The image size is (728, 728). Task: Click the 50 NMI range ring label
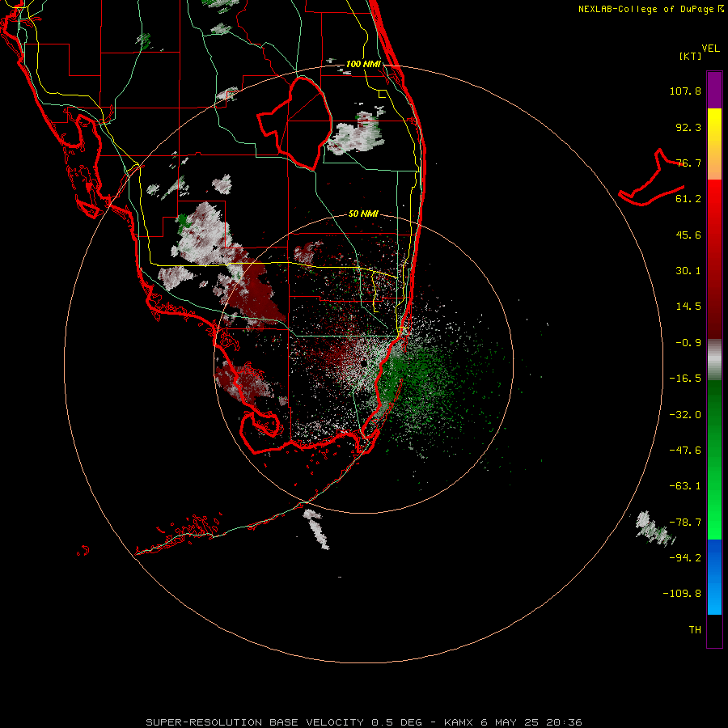click(363, 214)
